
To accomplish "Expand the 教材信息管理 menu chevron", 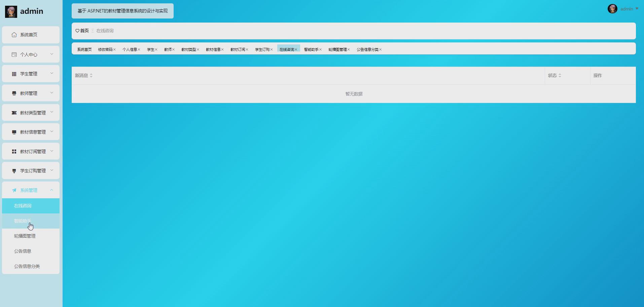I will [52, 131].
